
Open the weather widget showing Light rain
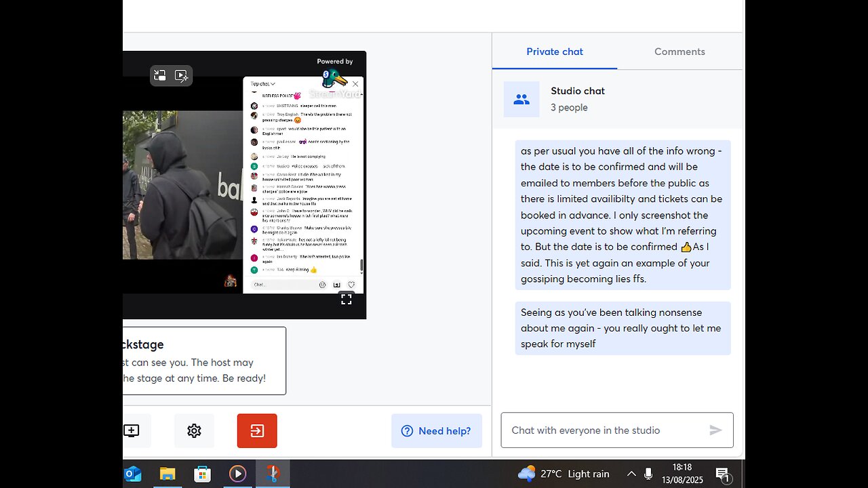pos(564,474)
